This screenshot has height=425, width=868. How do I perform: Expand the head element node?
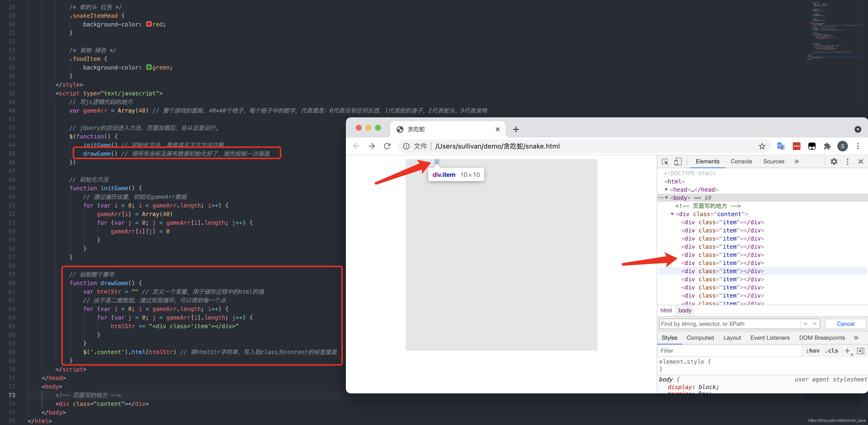[666, 190]
